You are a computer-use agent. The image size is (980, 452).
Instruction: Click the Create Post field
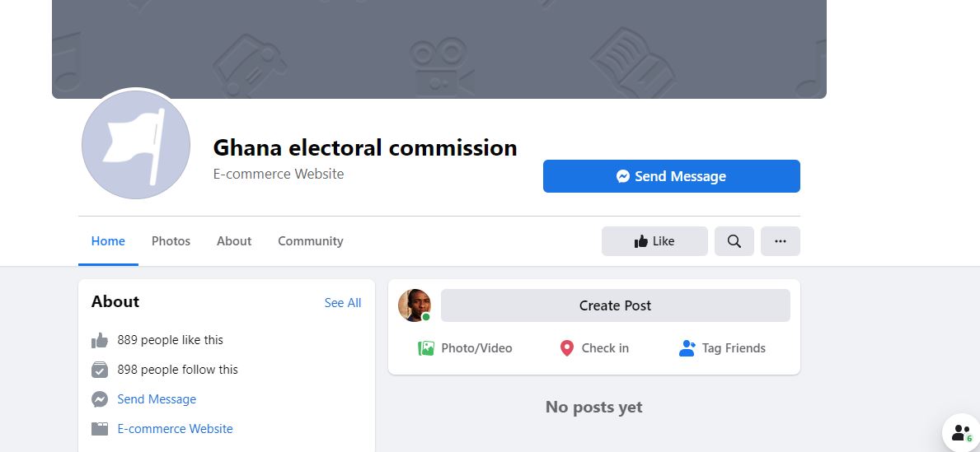coord(615,305)
